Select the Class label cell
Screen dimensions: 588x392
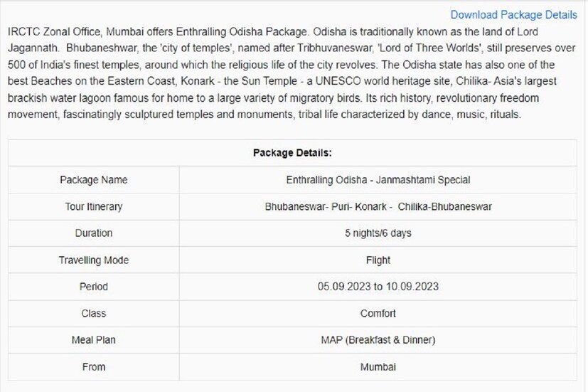pos(94,313)
